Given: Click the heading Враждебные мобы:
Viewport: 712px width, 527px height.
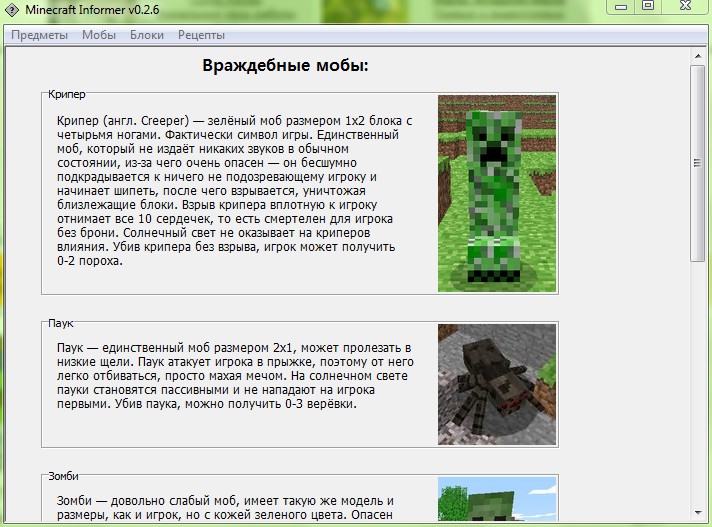Looking at the screenshot, I should [285, 65].
